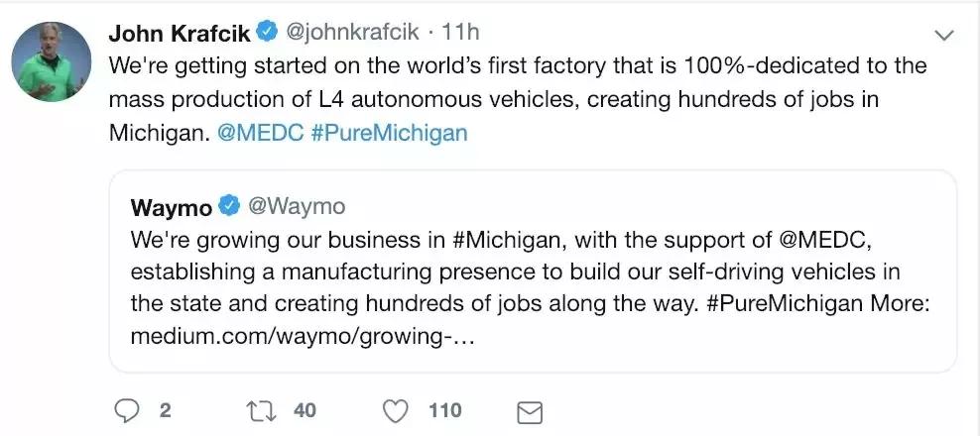Click the 11h timestamp
This screenshot has width=980, height=436.
click(x=460, y=33)
